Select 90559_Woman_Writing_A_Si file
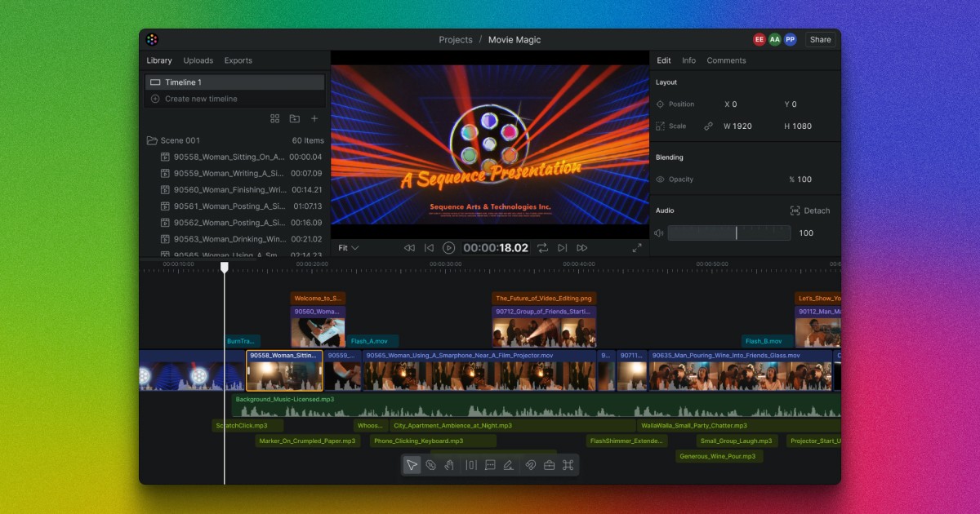 pos(241,173)
